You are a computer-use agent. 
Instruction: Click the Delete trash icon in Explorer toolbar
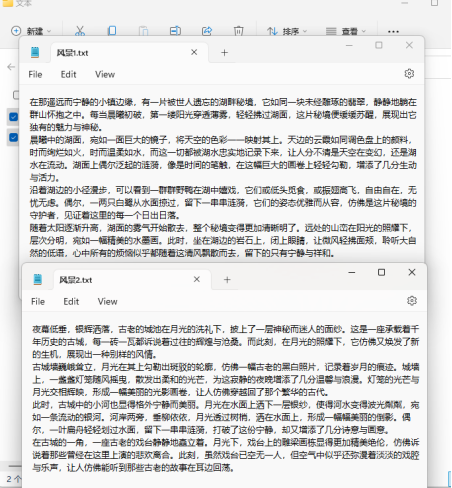click(238, 31)
